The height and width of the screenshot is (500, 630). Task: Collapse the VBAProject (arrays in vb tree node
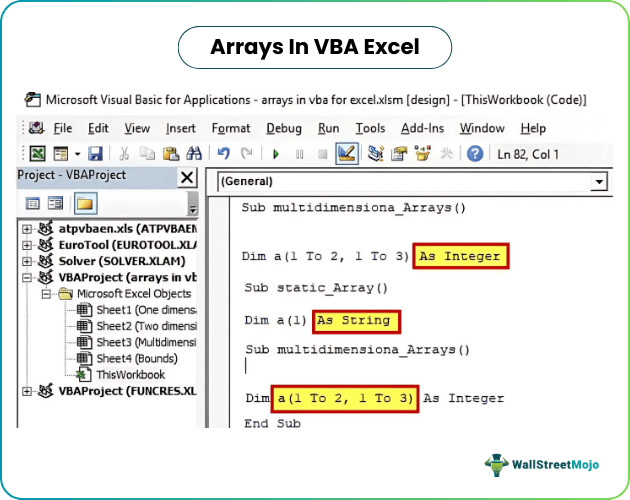pos(27,277)
